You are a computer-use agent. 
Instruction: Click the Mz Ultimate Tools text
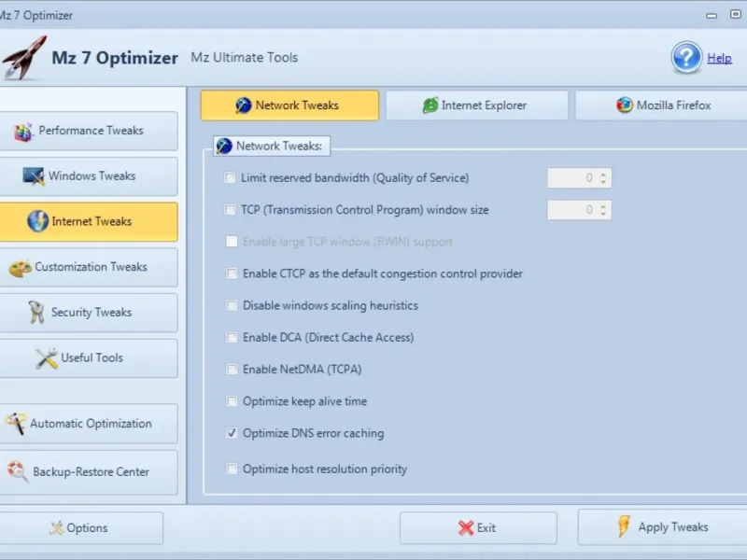pos(245,58)
